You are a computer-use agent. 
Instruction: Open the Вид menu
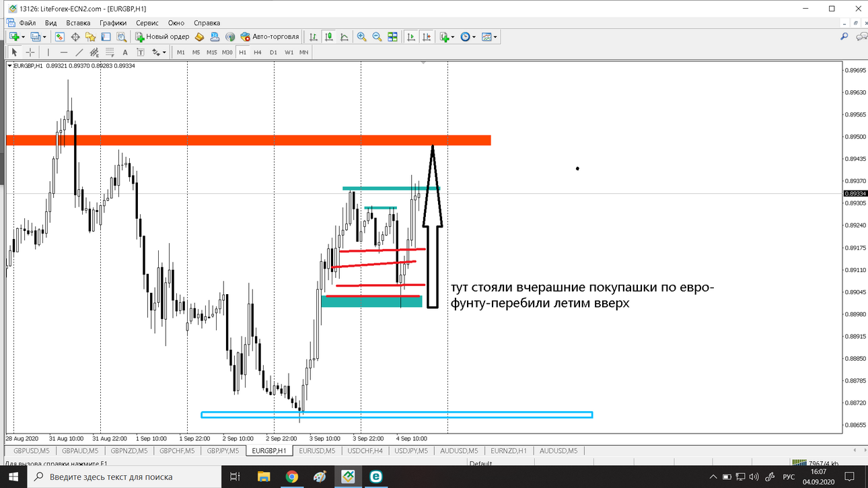coord(51,23)
